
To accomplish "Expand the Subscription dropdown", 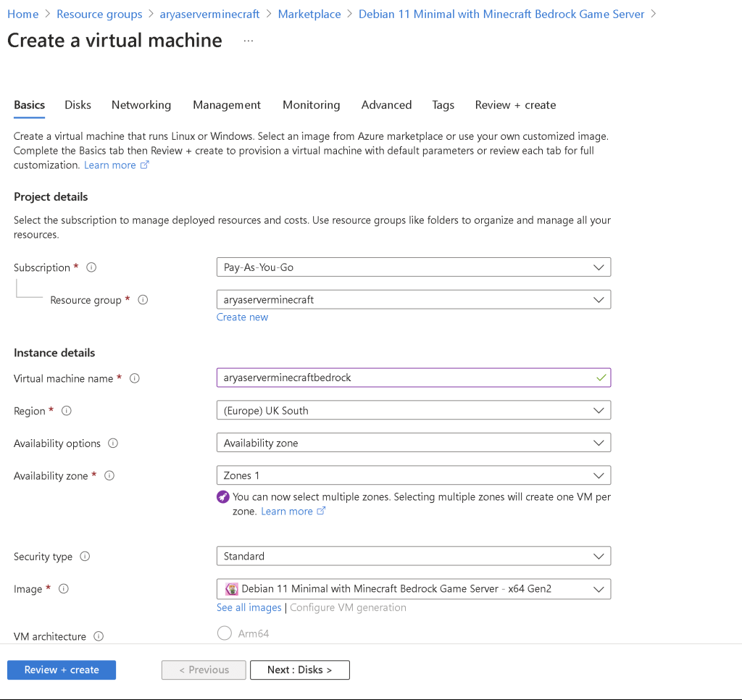I will click(x=414, y=267).
